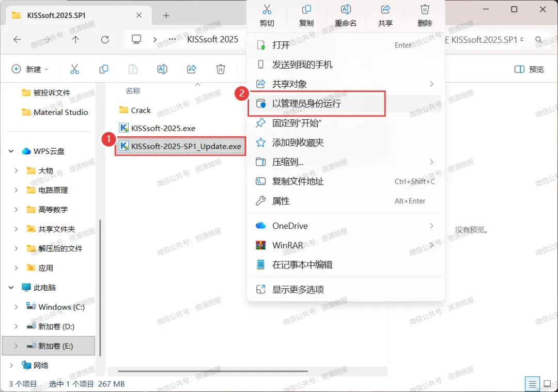Select 打开 from context menu
This screenshot has width=558, height=392.
pyautogui.click(x=346, y=45)
